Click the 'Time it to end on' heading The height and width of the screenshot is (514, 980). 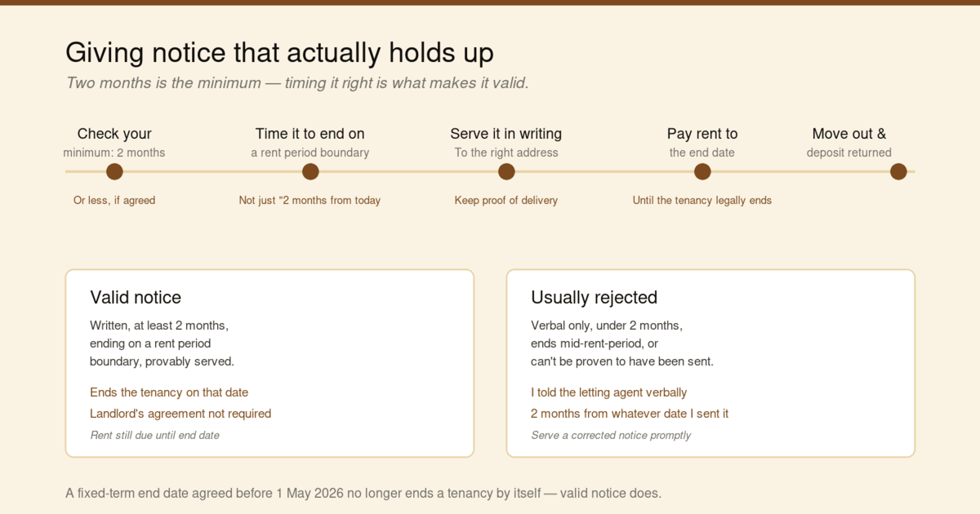click(x=310, y=134)
